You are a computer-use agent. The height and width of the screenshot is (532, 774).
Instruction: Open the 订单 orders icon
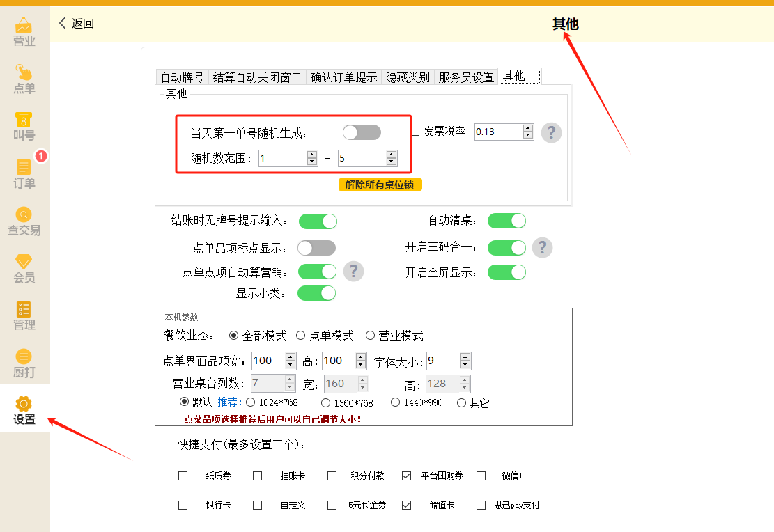coord(24,173)
